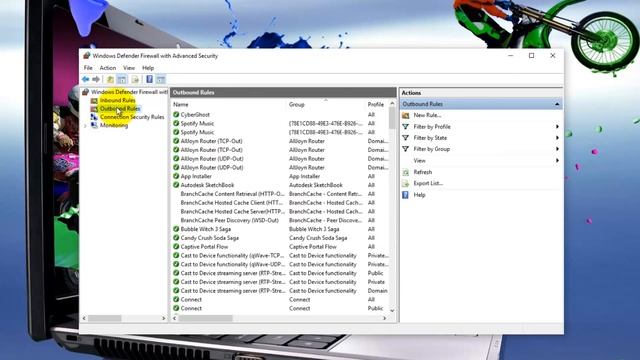Select the Autodesk SketchBook rule name

pyautogui.click(x=207, y=185)
